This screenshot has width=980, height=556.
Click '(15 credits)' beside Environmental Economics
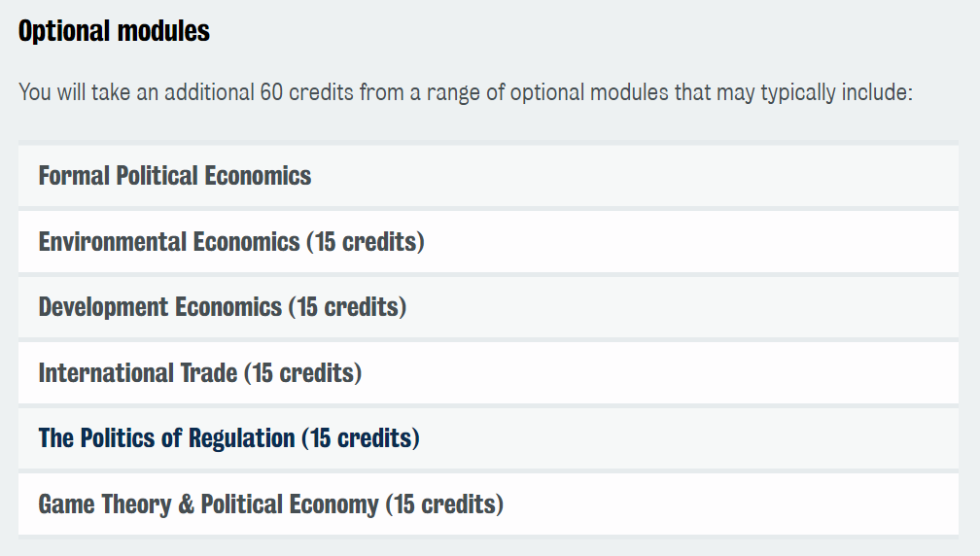coord(366,242)
